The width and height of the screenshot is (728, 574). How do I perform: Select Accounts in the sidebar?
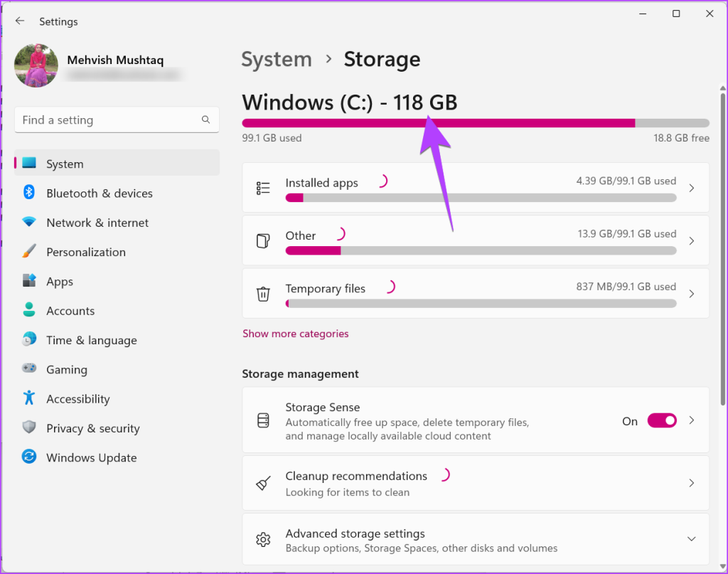click(70, 311)
